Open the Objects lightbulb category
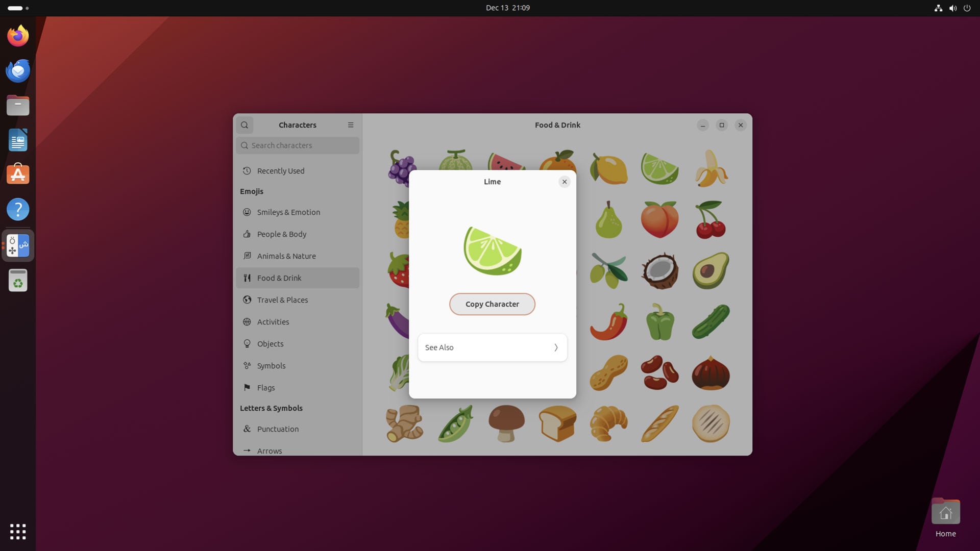 (x=247, y=344)
